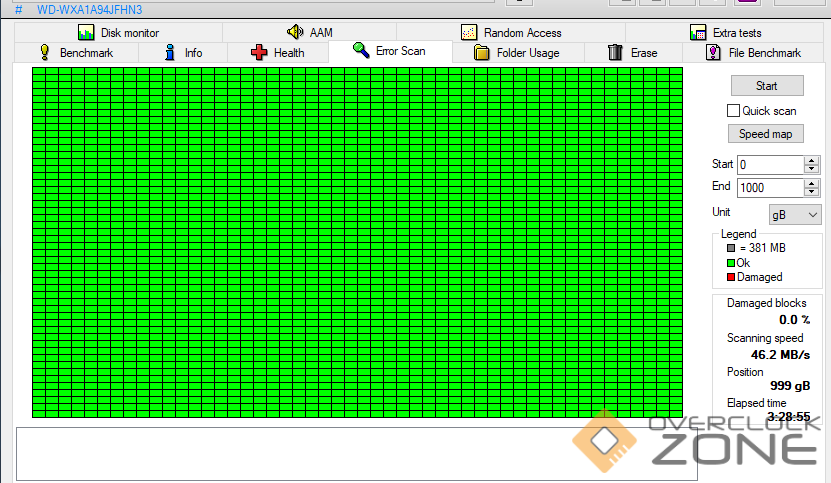Click the AAM speaker icon

(295, 33)
